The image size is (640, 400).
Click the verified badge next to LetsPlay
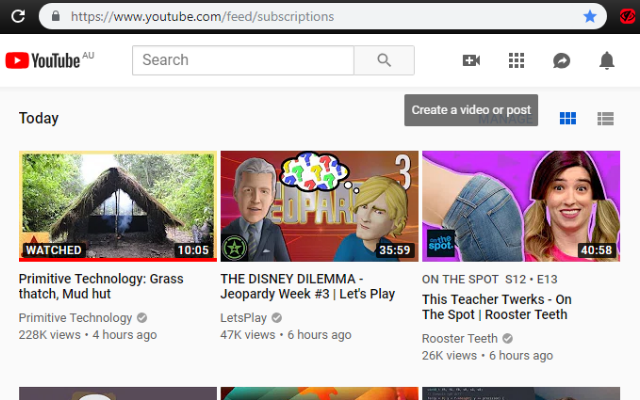(x=277, y=318)
